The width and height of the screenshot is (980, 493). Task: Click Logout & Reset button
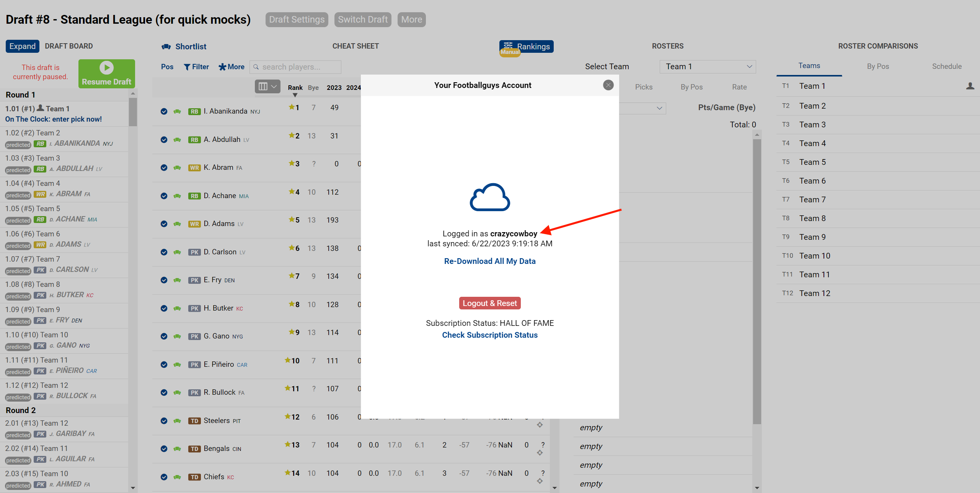point(490,303)
